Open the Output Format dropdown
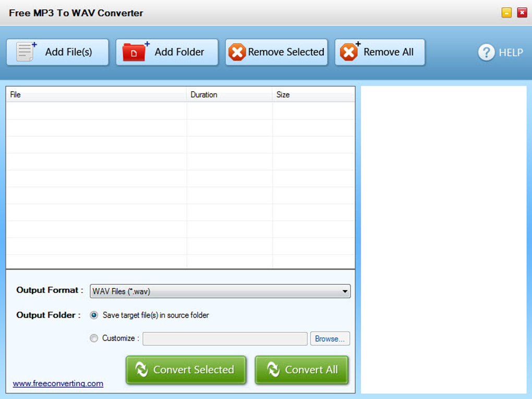Image resolution: width=532 pixels, height=399 pixels. tap(220, 291)
